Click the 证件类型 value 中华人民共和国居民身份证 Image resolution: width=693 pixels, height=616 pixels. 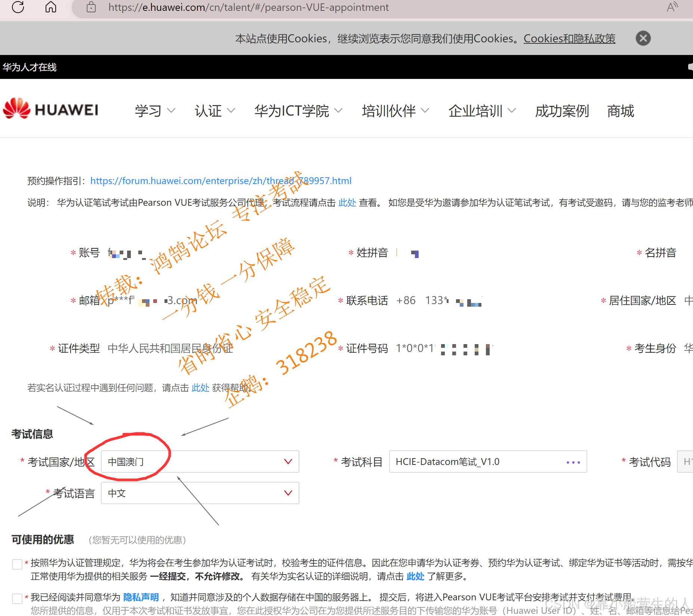point(170,349)
